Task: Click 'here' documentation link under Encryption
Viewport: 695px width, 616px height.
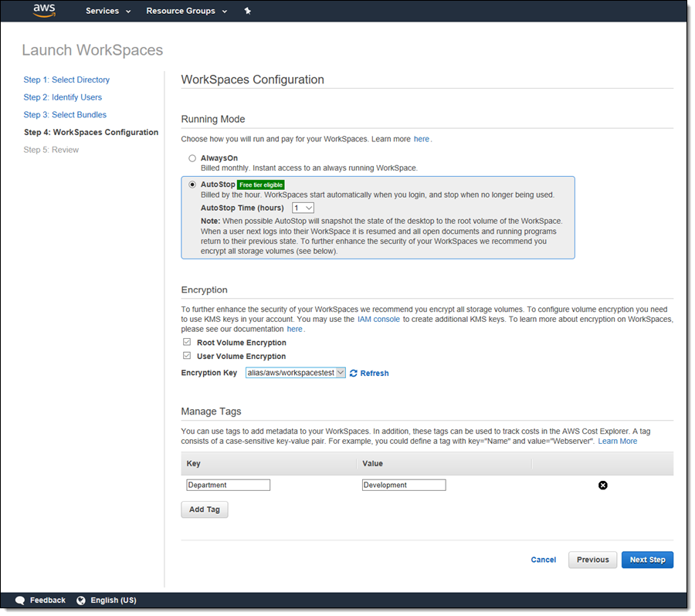Action: pyautogui.click(x=294, y=329)
